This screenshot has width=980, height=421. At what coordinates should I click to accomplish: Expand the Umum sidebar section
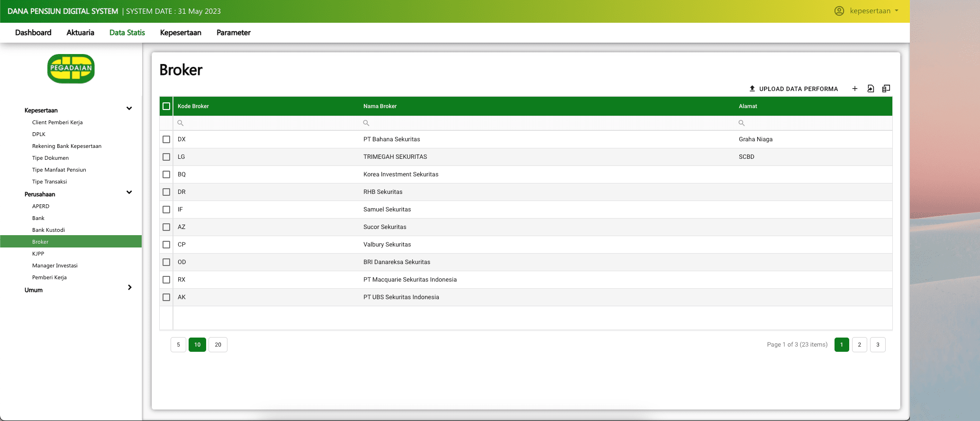point(129,288)
